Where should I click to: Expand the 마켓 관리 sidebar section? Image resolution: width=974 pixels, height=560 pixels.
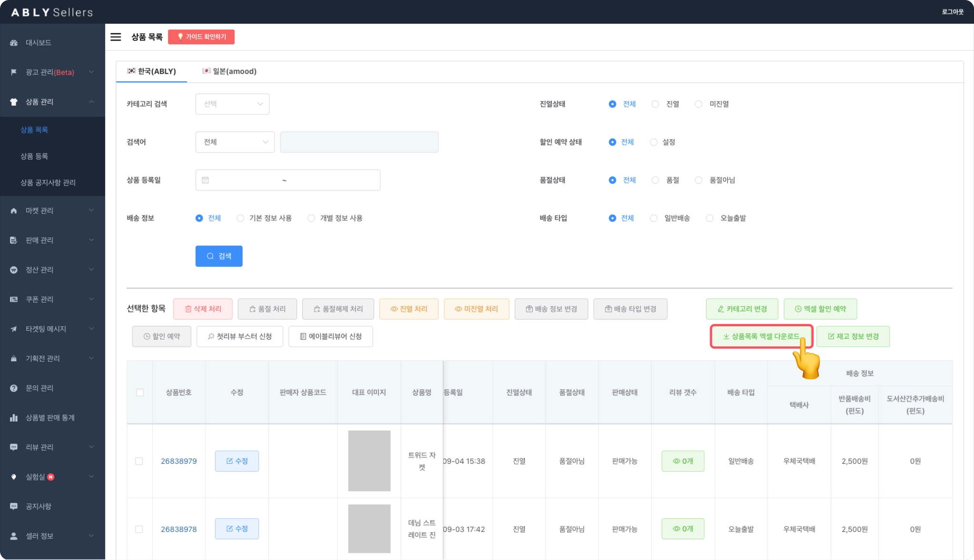click(x=52, y=211)
